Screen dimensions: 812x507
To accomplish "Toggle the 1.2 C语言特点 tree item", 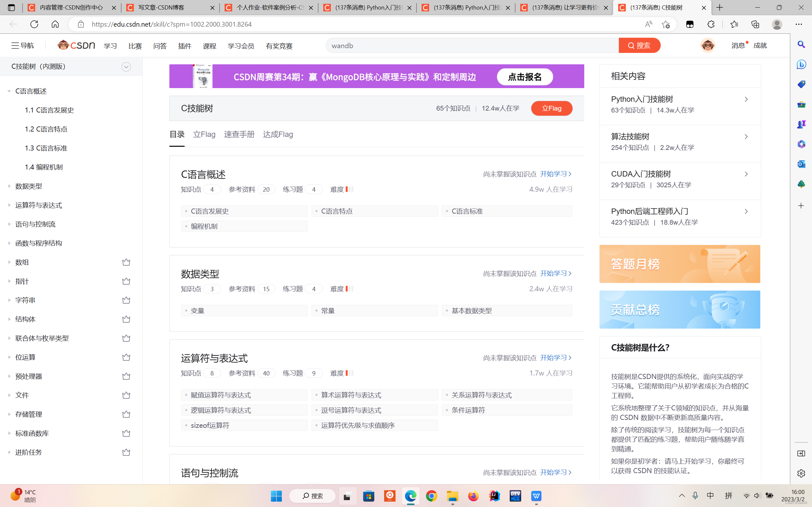I will [x=46, y=129].
